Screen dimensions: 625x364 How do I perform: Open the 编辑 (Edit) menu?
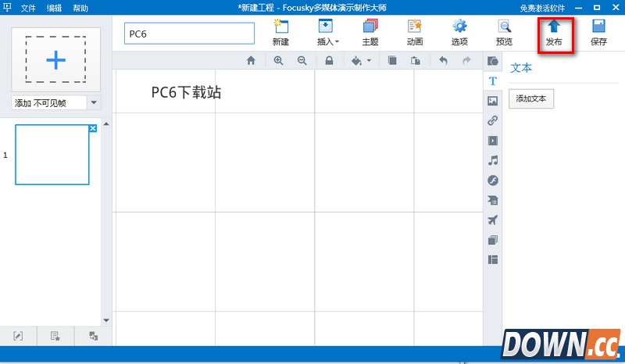click(54, 8)
